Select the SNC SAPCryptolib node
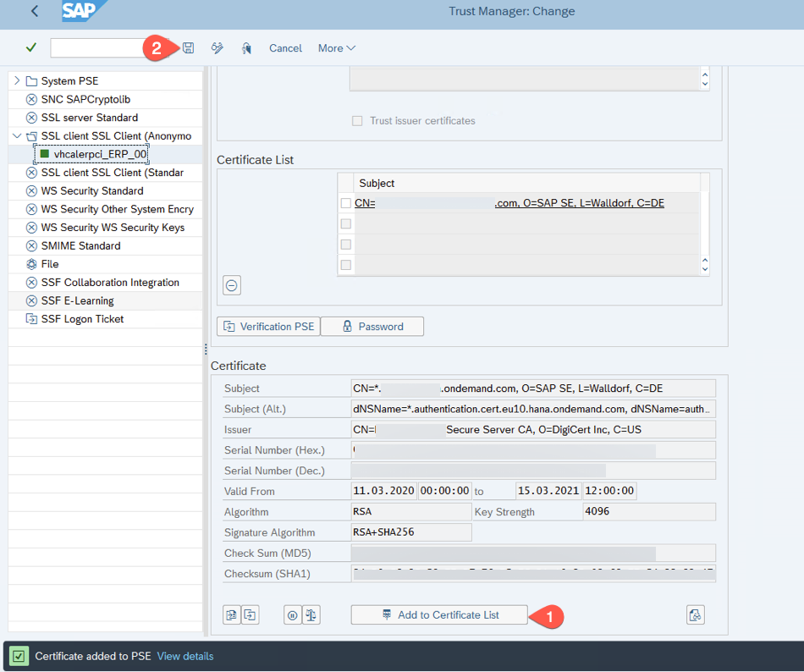The width and height of the screenshot is (804, 672). 85,99
